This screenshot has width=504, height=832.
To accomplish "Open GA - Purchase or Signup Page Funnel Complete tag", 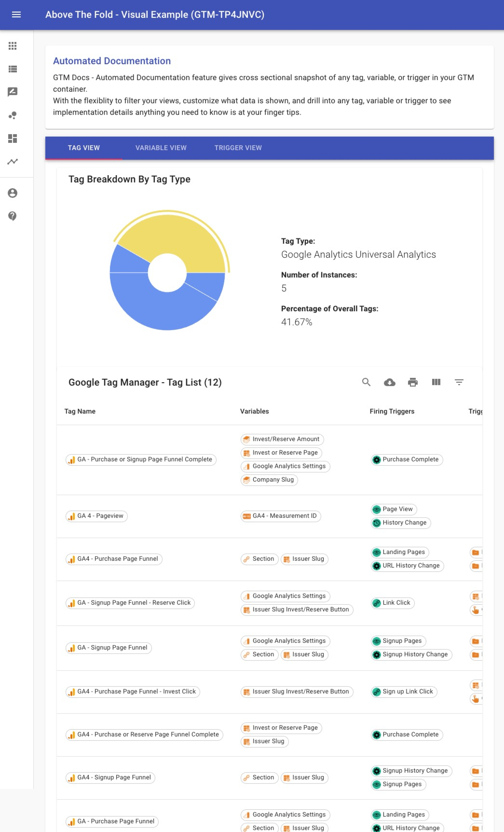I will (x=141, y=459).
